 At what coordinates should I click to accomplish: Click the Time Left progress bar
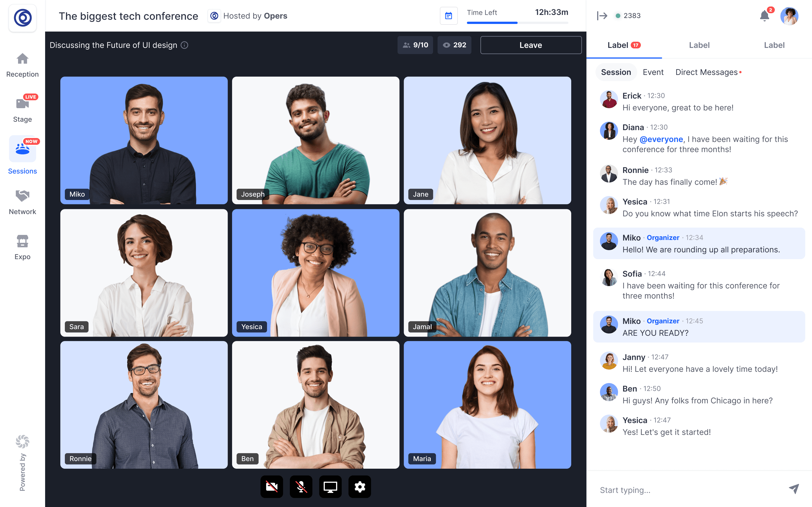tap(517, 23)
